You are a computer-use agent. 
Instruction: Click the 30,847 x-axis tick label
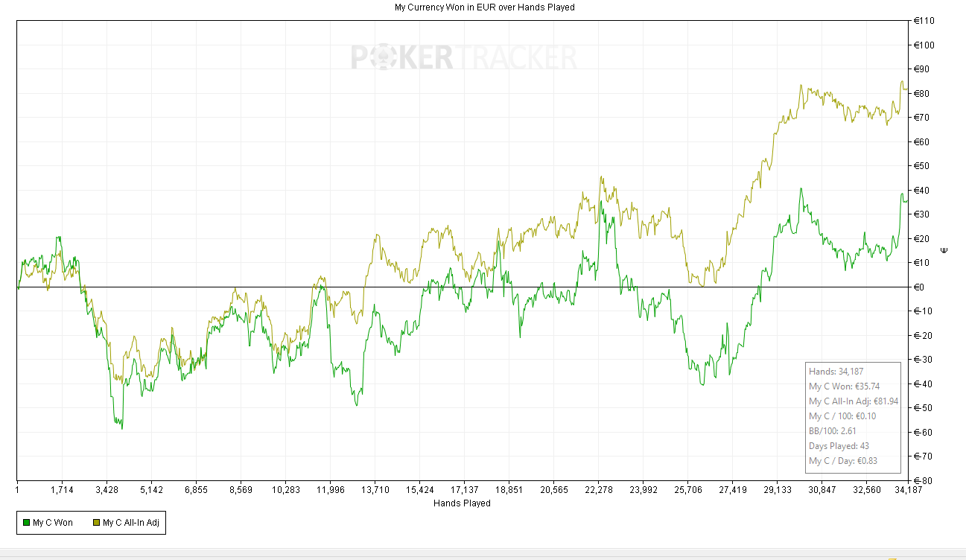click(x=822, y=490)
